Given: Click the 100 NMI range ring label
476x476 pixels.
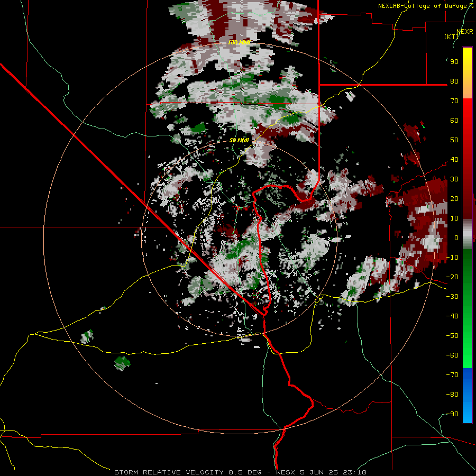Looking at the screenshot, I should [239, 42].
